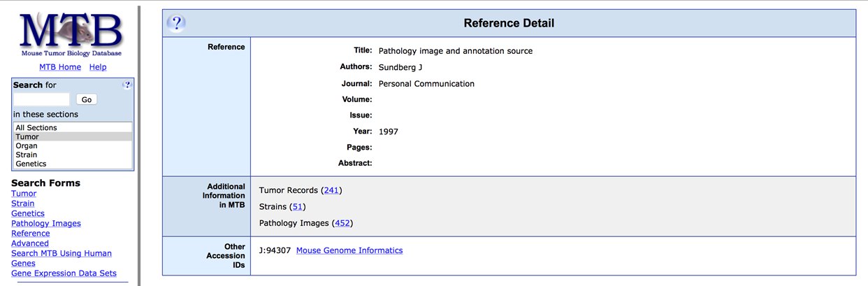Open the Advanced search form

tap(30, 243)
